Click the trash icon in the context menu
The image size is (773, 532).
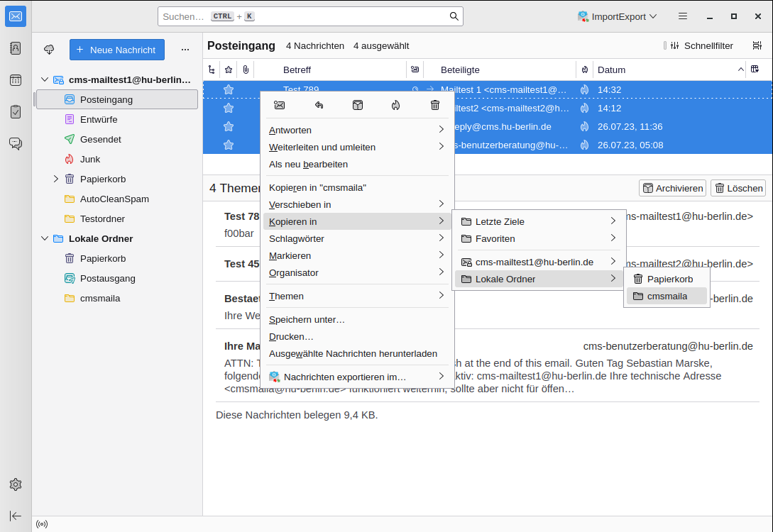(435, 105)
